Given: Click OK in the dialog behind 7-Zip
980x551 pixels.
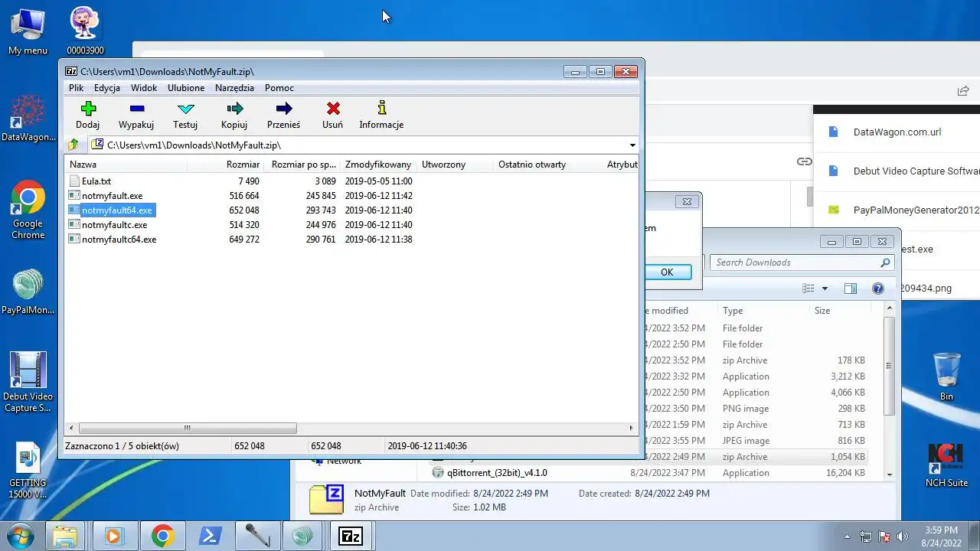Looking at the screenshot, I should [x=667, y=272].
